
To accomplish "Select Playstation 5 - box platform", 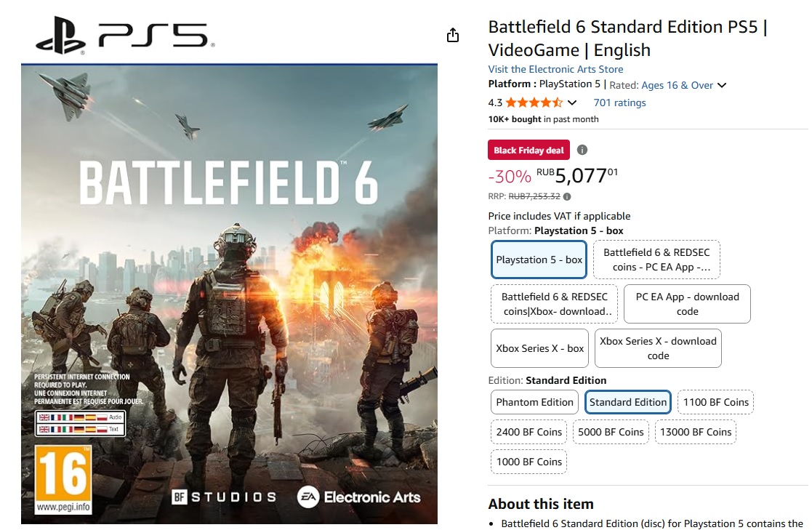I will [x=539, y=260].
